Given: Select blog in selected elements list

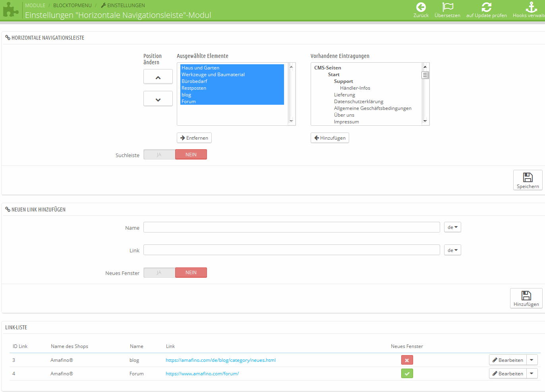Looking at the screenshot, I should tap(232, 95).
